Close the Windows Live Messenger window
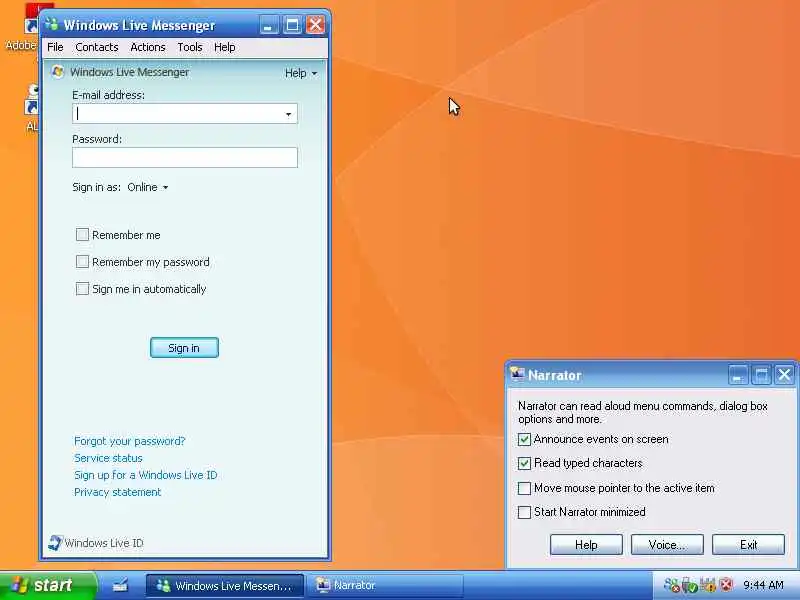800x600 pixels. click(x=316, y=24)
